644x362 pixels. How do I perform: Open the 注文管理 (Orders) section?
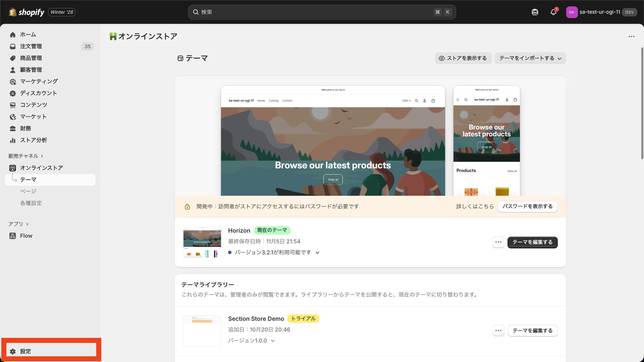pos(31,46)
